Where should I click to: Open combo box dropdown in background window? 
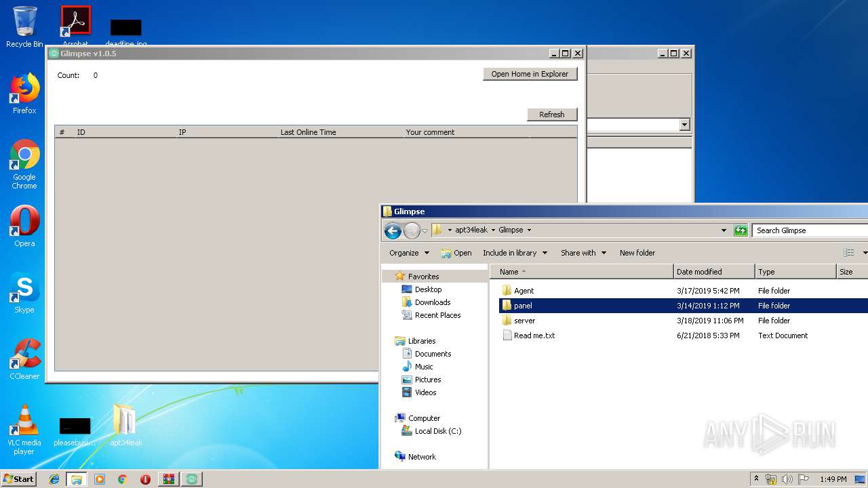click(684, 125)
